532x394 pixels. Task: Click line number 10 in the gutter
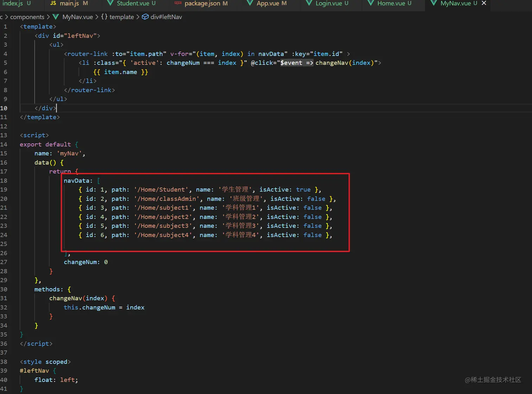click(4, 108)
